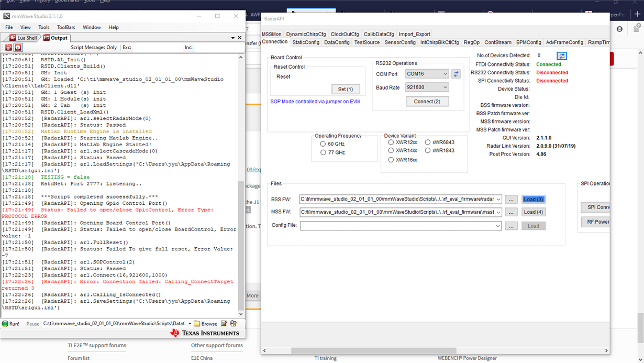Click the mmWave Studio title bar app icon
644x363 pixels.
[7, 16]
